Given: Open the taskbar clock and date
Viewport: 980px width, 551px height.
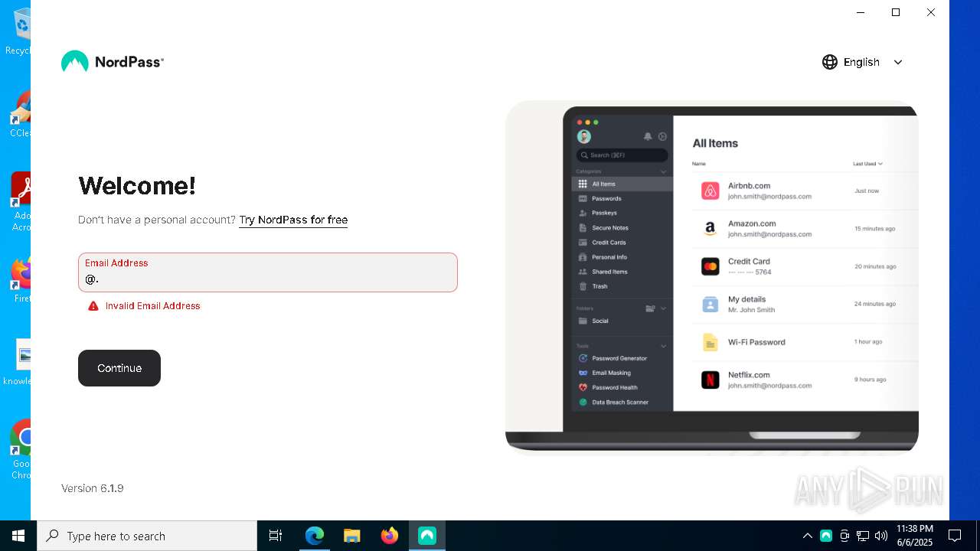Looking at the screenshot, I should pos(915,536).
